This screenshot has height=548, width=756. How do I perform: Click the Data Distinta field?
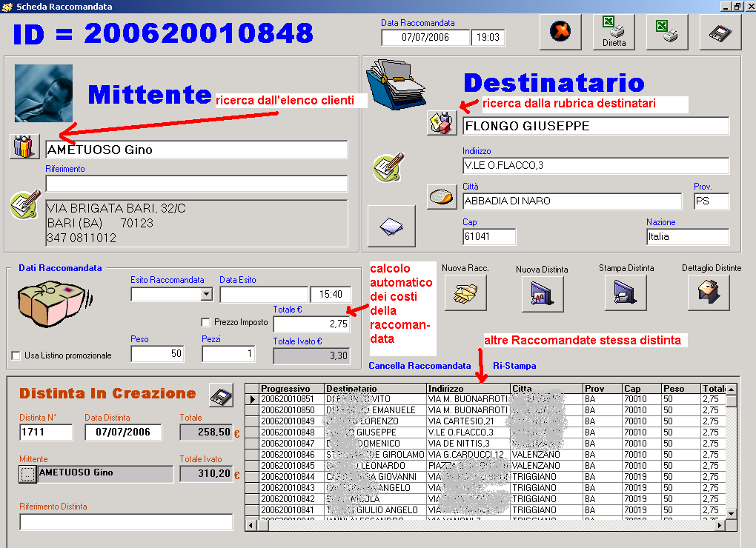click(123, 432)
